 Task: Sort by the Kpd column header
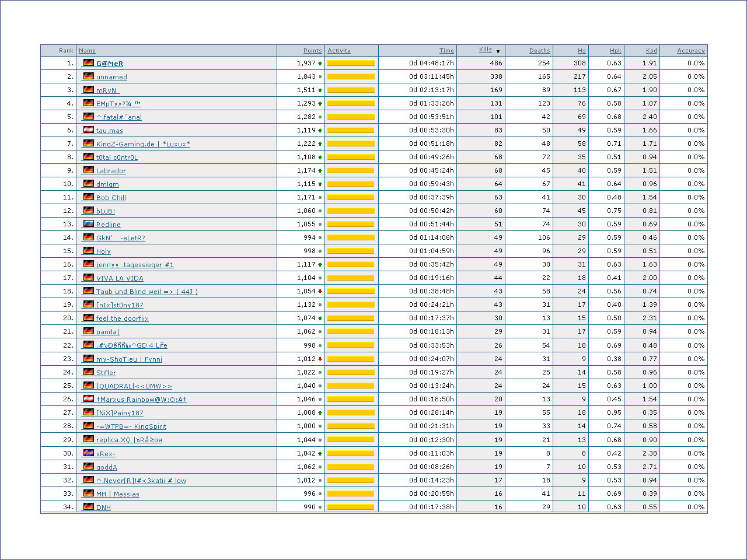click(651, 51)
